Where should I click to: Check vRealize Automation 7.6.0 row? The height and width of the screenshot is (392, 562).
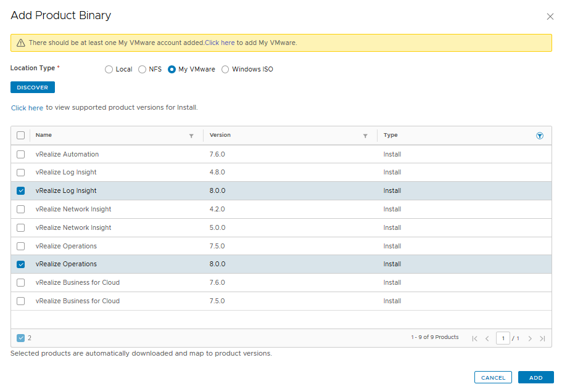[21, 154]
